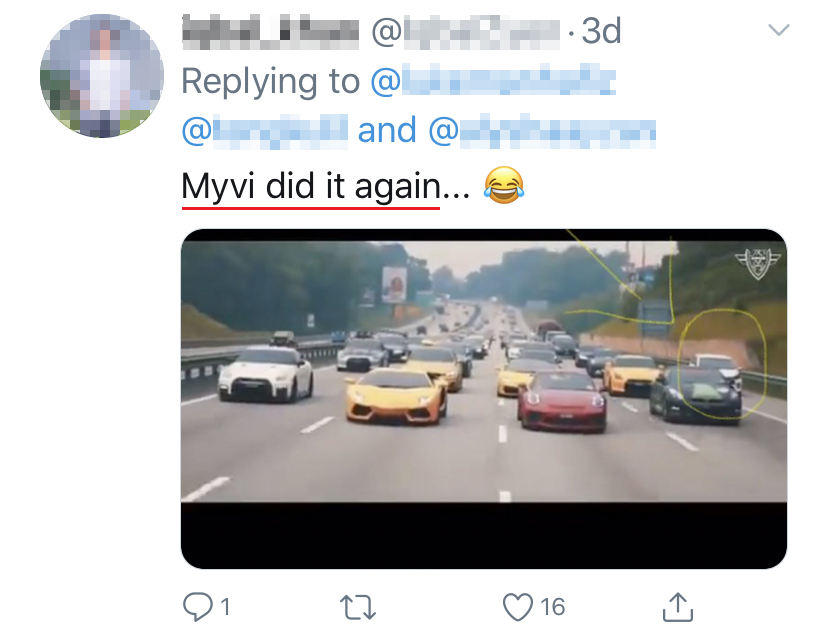Expand the tweet options chevron menu
The width and height of the screenshot is (828, 634).
coord(778,31)
